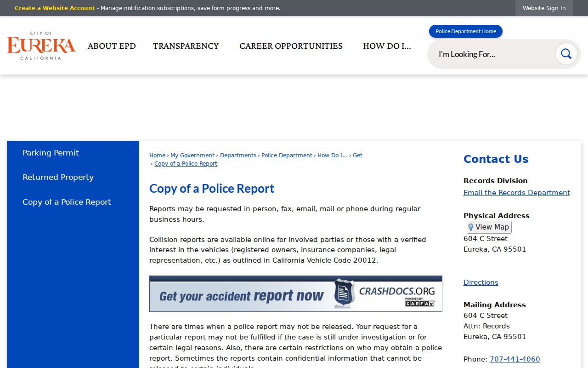Screen dimensions: 588x368
Task: Click Copy of a Police Report breadcrumb
Action: [x=186, y=164]
